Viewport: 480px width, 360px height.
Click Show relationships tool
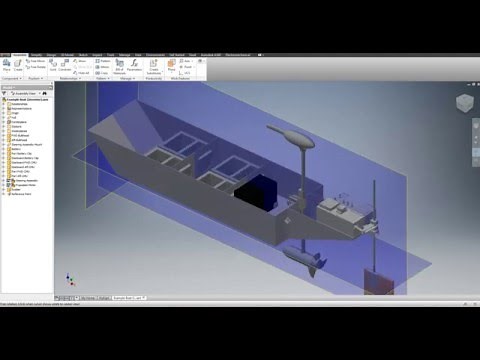[x=80, y=61]
